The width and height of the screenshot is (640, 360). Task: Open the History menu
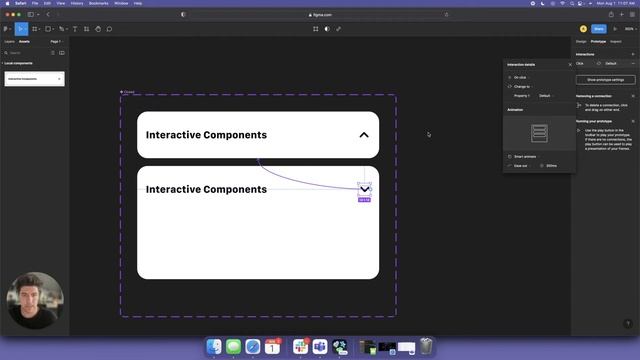77,3
